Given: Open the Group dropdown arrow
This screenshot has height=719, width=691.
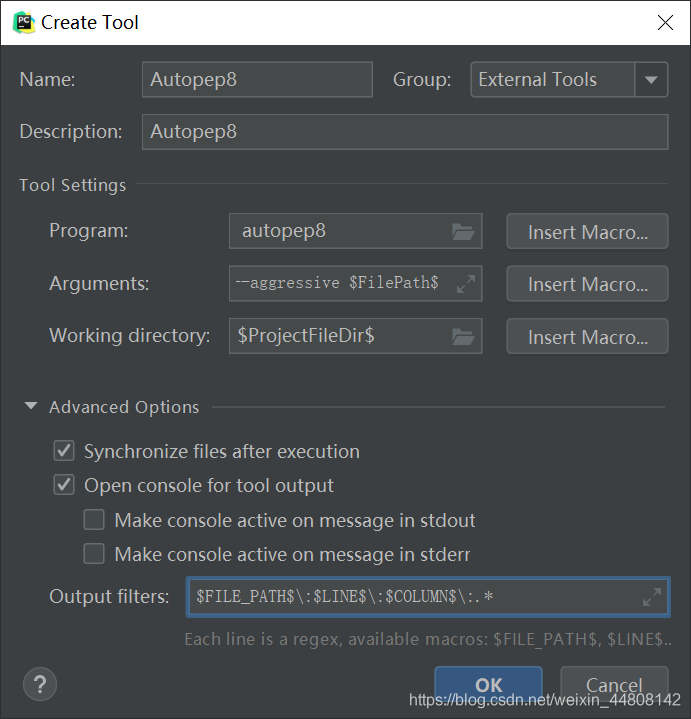Looking at the screenshot, I should pos(651,80).
